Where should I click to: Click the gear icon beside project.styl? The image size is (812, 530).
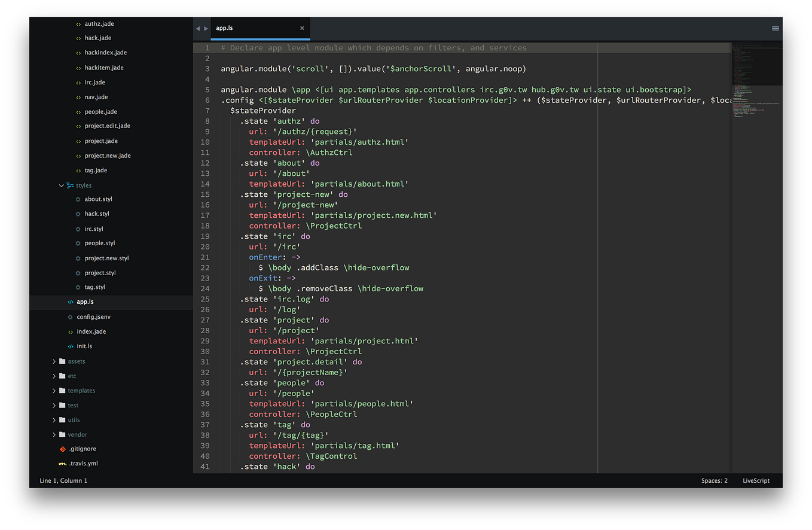(78, 272)
